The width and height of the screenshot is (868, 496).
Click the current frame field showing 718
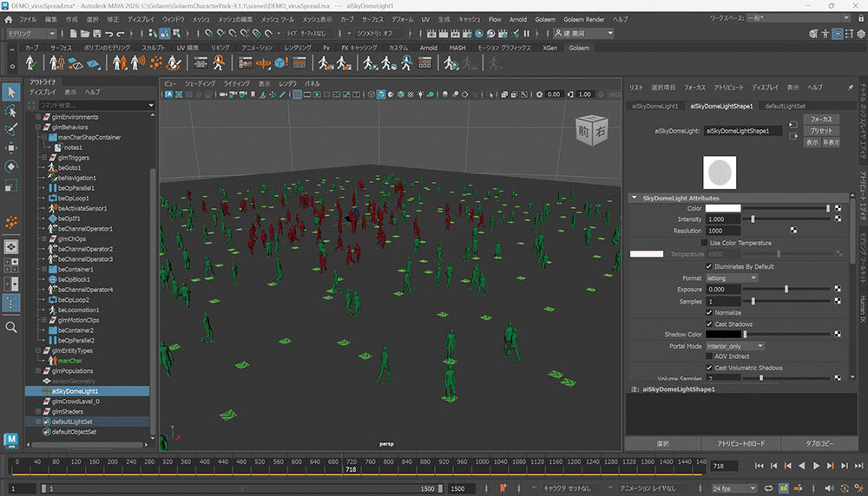coord(724,466)
